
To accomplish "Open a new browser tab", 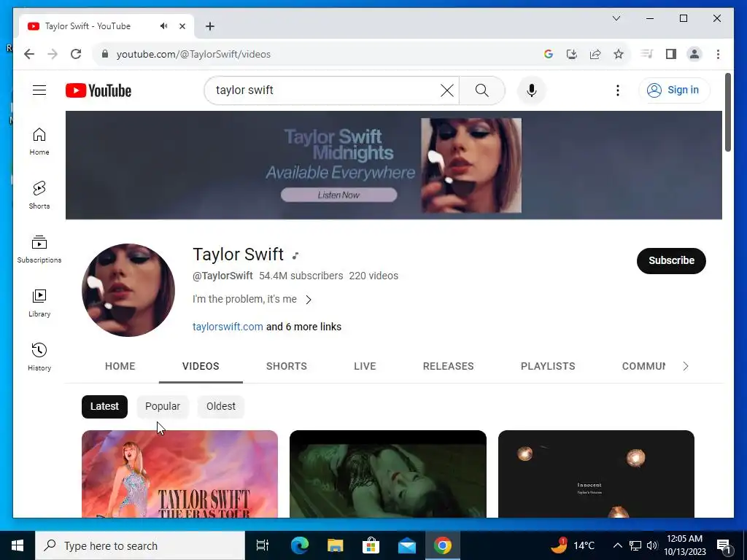I will click(x=210, y=26).
